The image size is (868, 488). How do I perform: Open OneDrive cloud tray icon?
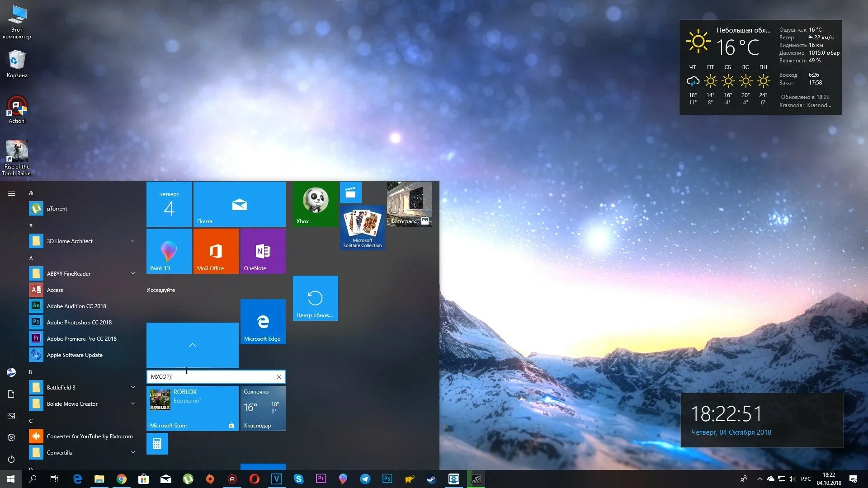[770, 479]
